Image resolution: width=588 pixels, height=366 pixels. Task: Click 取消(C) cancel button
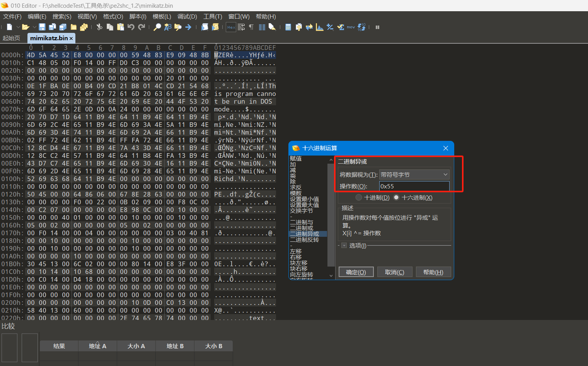point(395,272)
